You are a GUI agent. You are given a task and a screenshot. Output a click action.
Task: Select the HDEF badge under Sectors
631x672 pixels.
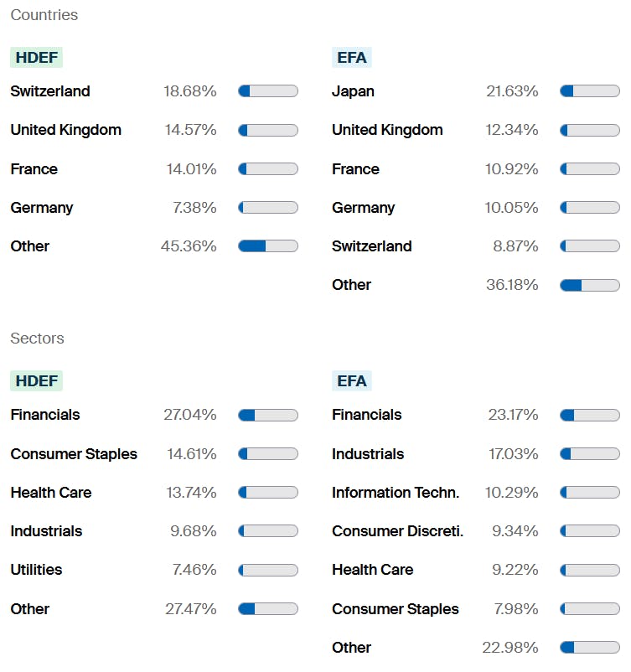36,380
